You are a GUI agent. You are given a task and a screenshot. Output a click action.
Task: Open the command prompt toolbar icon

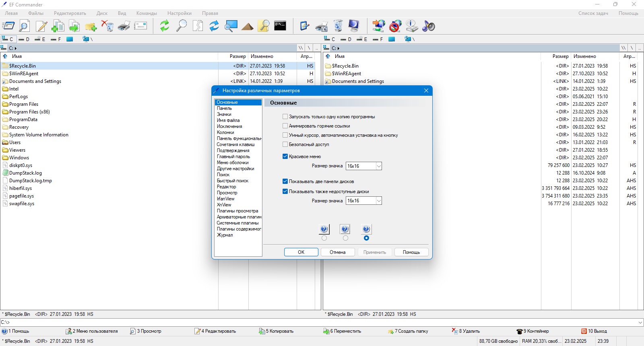(280, 26)
